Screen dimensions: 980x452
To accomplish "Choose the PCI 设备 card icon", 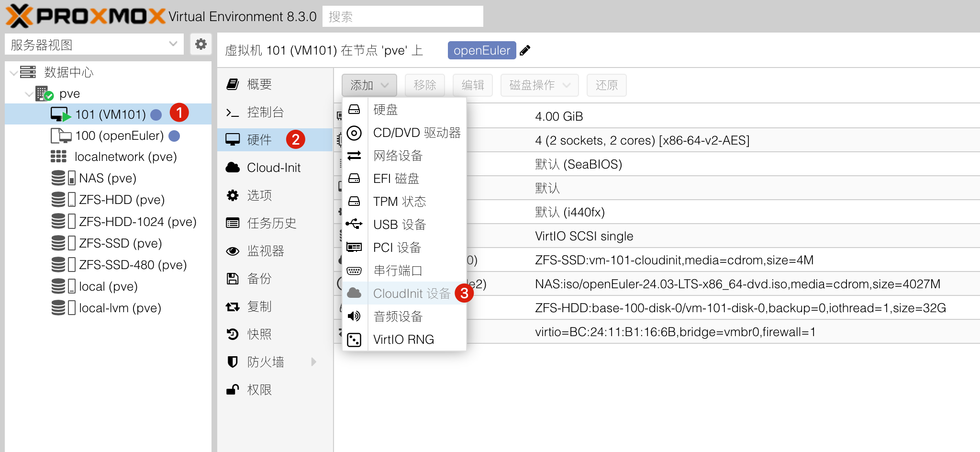I will (x=354, y=248).
